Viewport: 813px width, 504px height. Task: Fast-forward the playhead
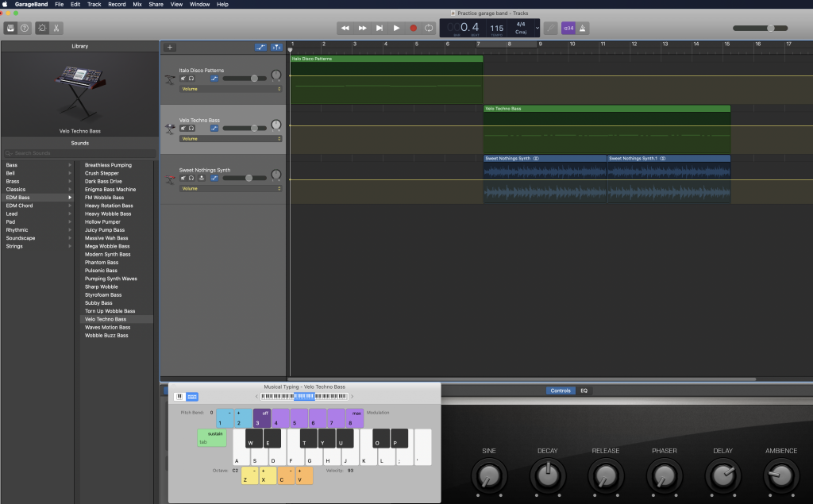[x=362, y=28]
